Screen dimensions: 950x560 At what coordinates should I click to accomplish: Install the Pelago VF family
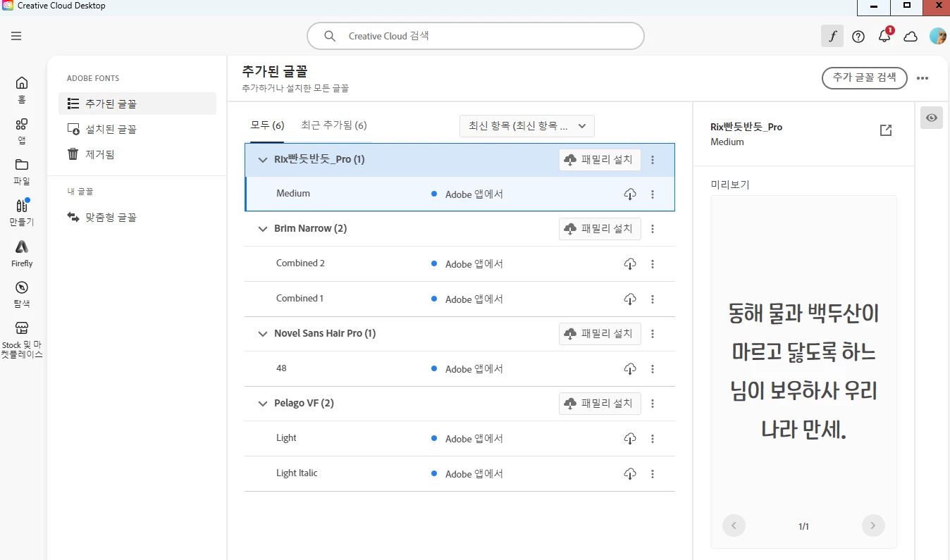coord(600,404)
